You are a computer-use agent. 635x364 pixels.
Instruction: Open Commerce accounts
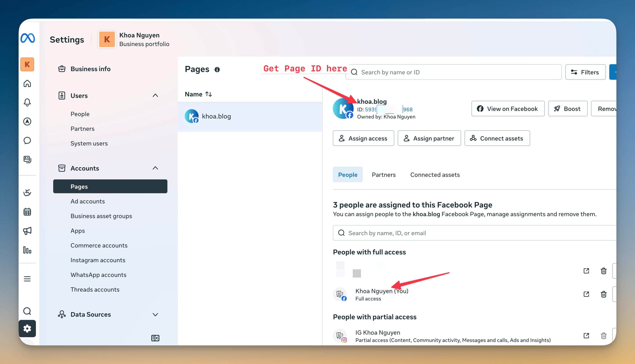point(99,246)
